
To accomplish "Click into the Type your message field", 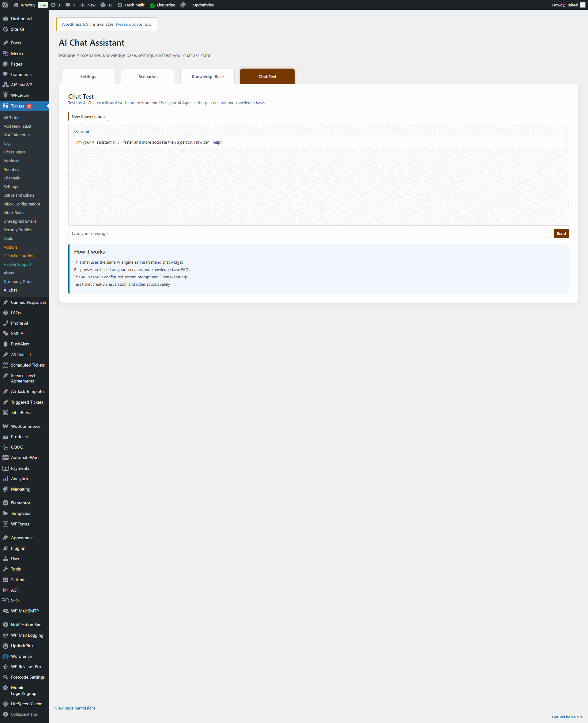I will tap(309, 233).
